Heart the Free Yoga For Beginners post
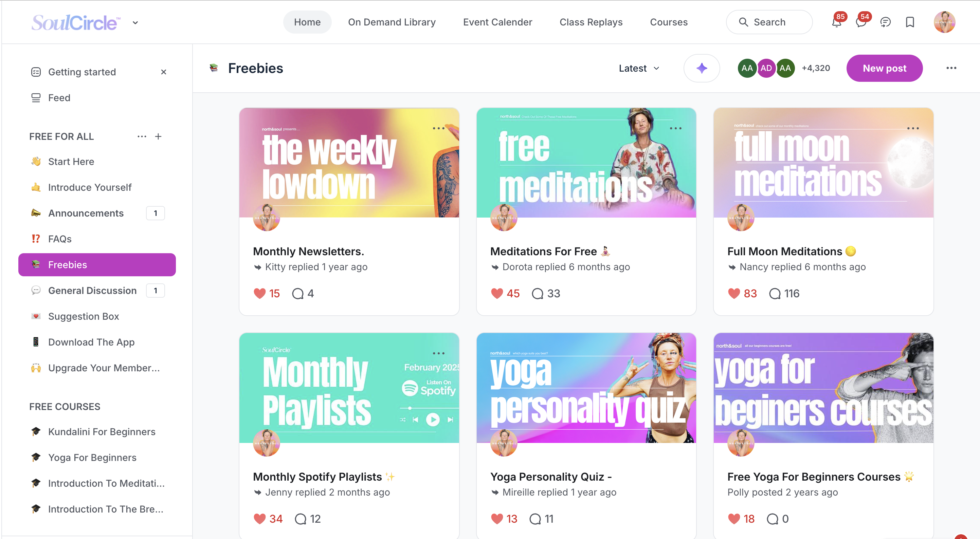Image resolution: width=980 pixels, height=539 pixels. tap(734, 518)
